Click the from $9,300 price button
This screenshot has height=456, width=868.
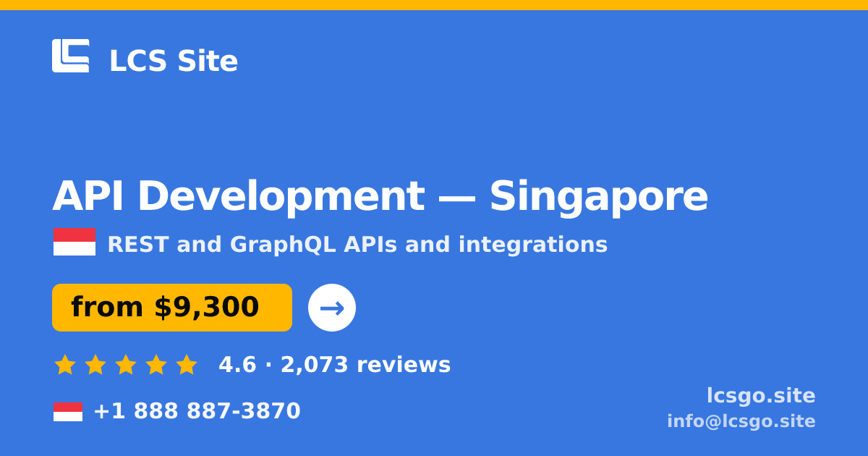tap(172, 308)
